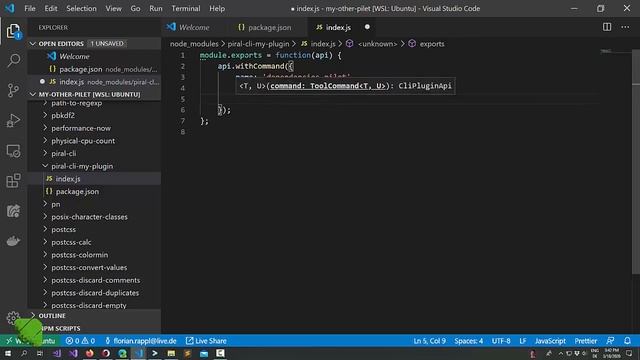Expand the pbkdf2 folder
The width and height of the screenshot is (640, 360).
(63, 116)
